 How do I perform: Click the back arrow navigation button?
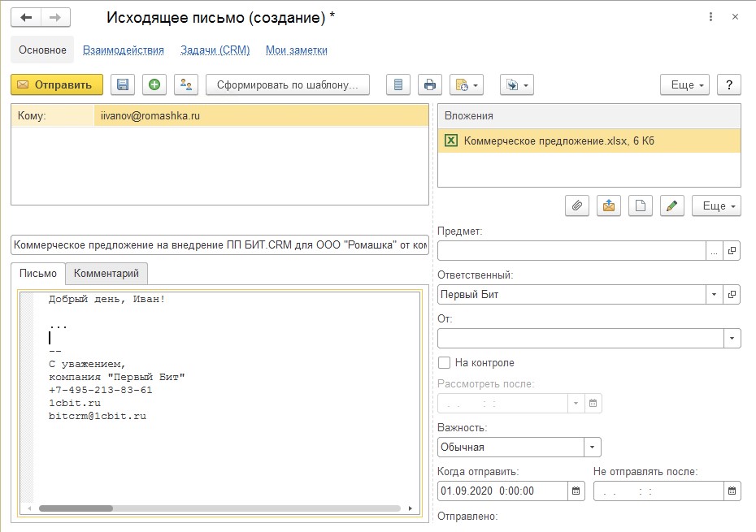[x=26, y=17]
